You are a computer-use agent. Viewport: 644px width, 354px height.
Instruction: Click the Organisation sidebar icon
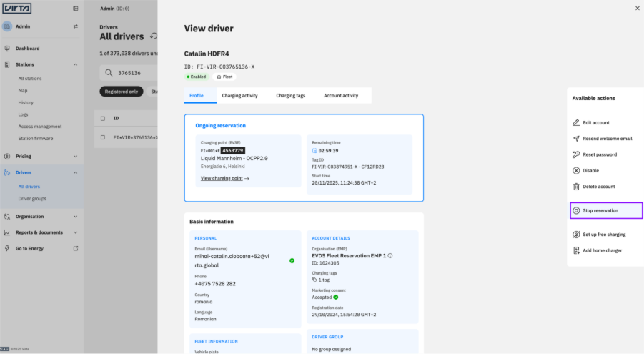click(7, 216)
